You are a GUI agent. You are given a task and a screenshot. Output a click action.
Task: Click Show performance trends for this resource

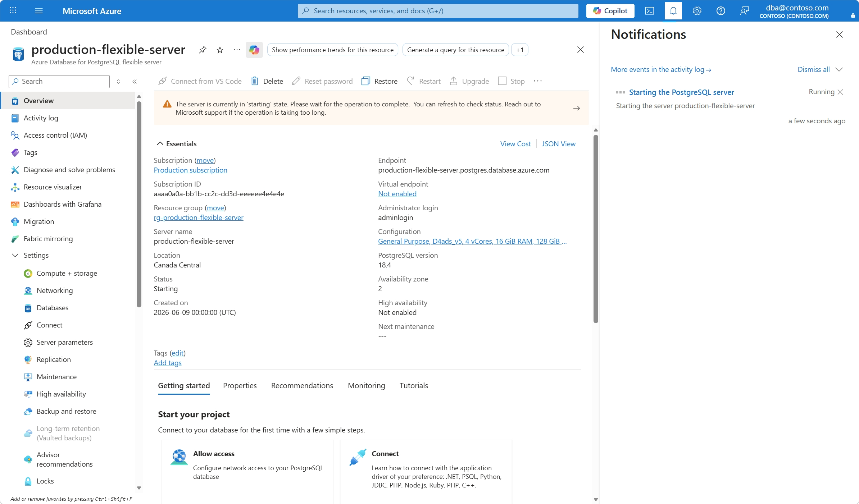point(333,50)
